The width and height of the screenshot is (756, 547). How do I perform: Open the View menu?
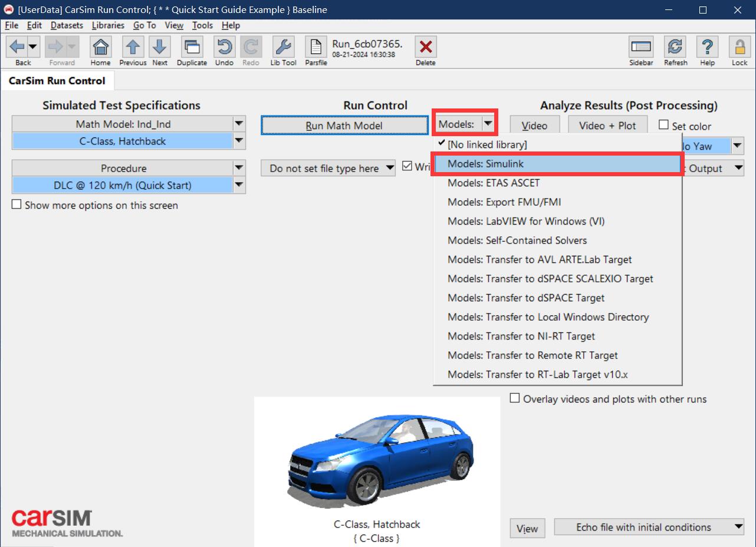[174, 25]
